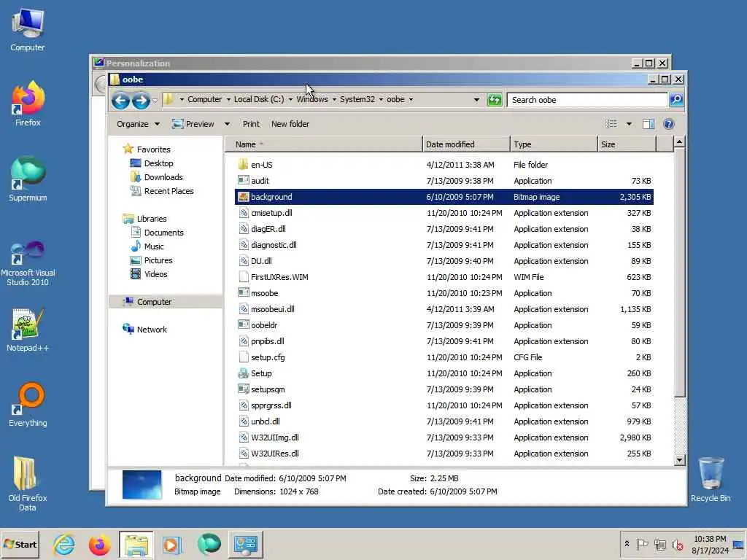Click in the Search oobe field
Image resolution: width=747 pixels, height=560 pixels.
click(x=587, y=100)
